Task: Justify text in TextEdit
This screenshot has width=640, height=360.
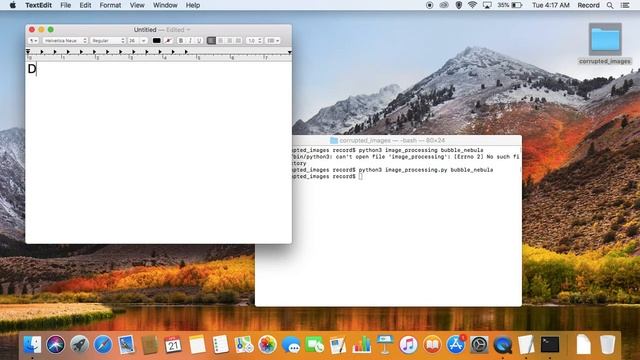Action: (238, 41)
